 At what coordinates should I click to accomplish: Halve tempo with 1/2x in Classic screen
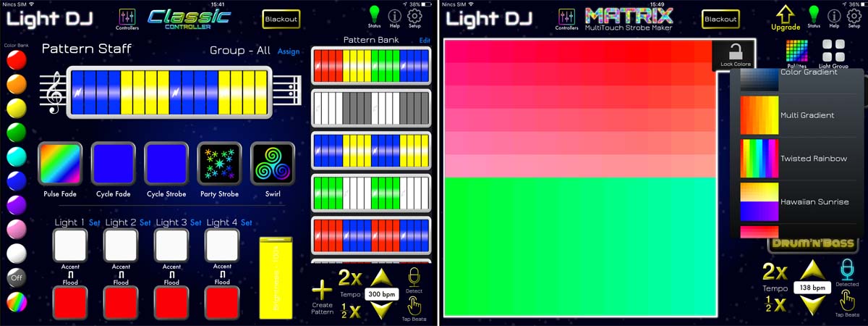(350, 311)
